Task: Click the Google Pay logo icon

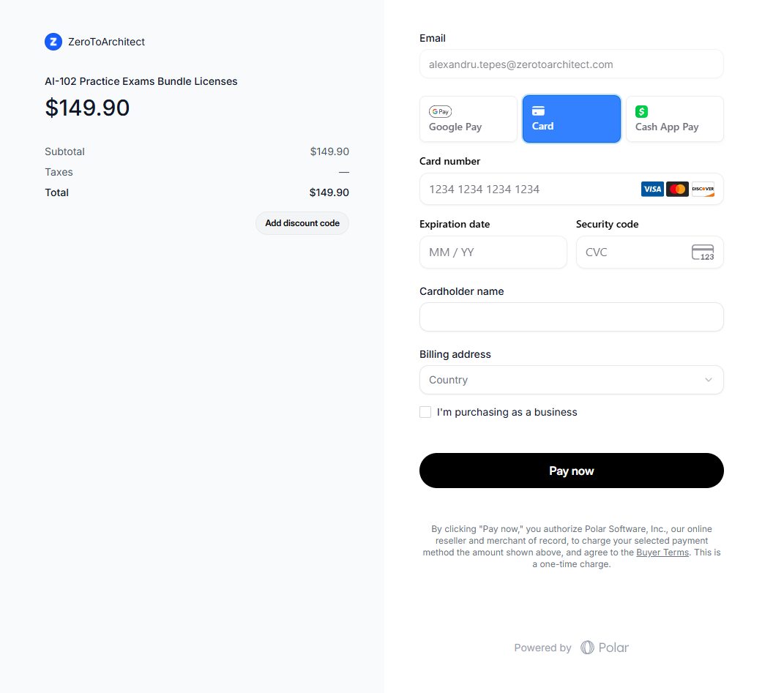Action: (440, 112)
